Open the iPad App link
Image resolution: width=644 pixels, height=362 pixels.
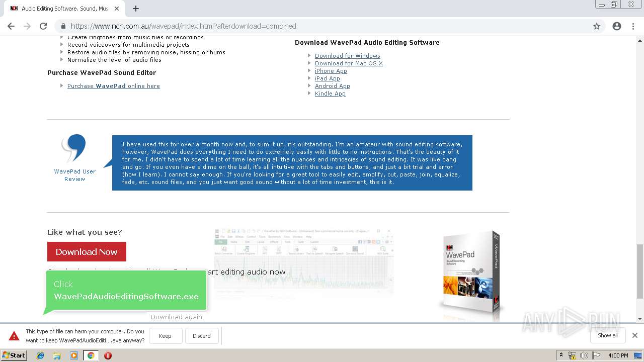point(328,78)
